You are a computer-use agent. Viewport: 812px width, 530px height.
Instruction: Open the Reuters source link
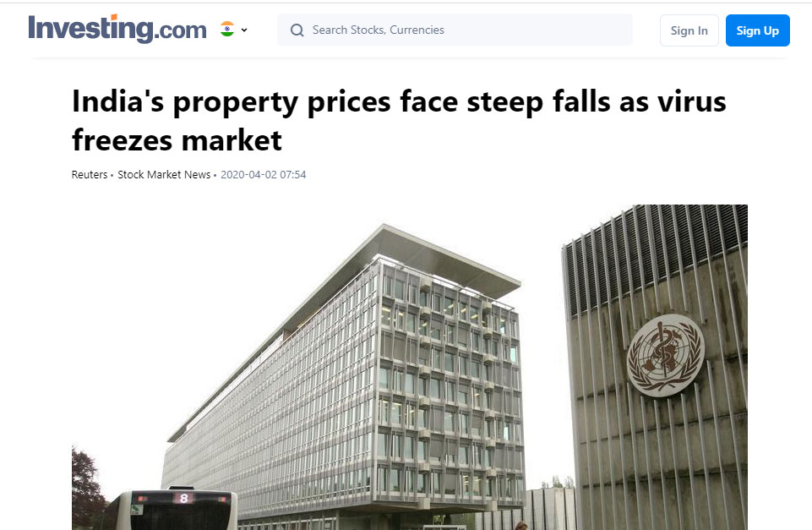click(90, 175)
